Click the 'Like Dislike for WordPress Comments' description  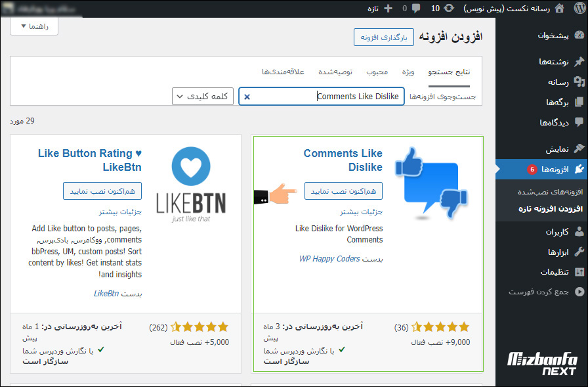[x=339, y=234]
